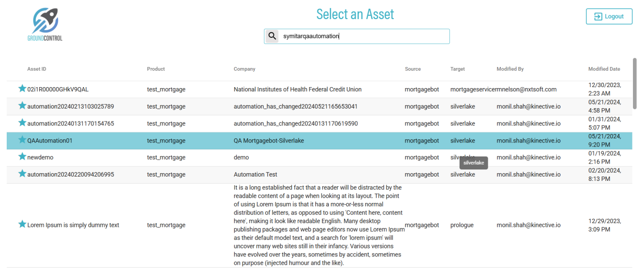Click the Modified By column header

pos(510,69)
